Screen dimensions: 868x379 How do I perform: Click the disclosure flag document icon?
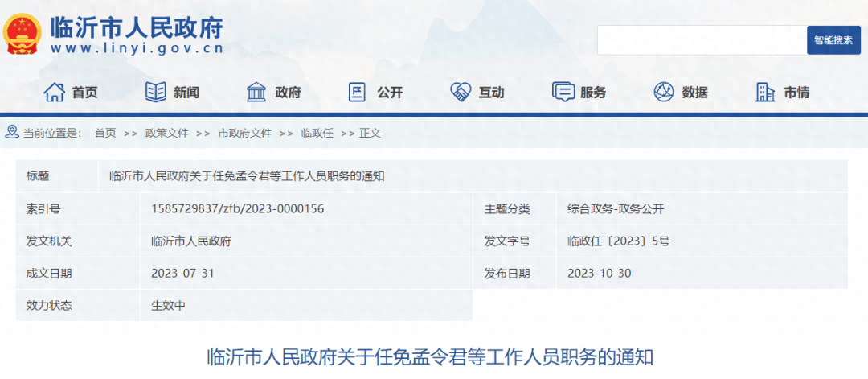(357, 92)
